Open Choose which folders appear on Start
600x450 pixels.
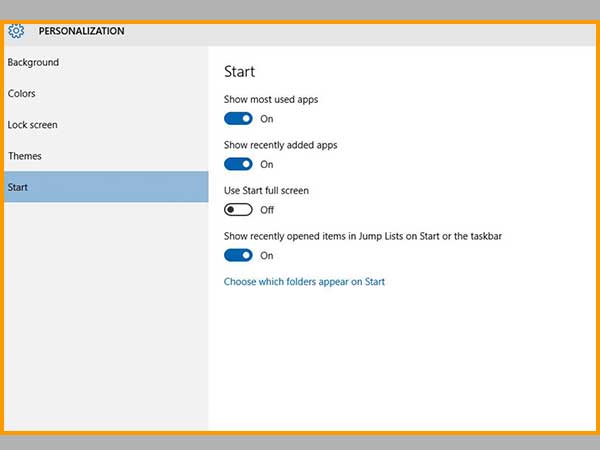[x=304, y=282]
